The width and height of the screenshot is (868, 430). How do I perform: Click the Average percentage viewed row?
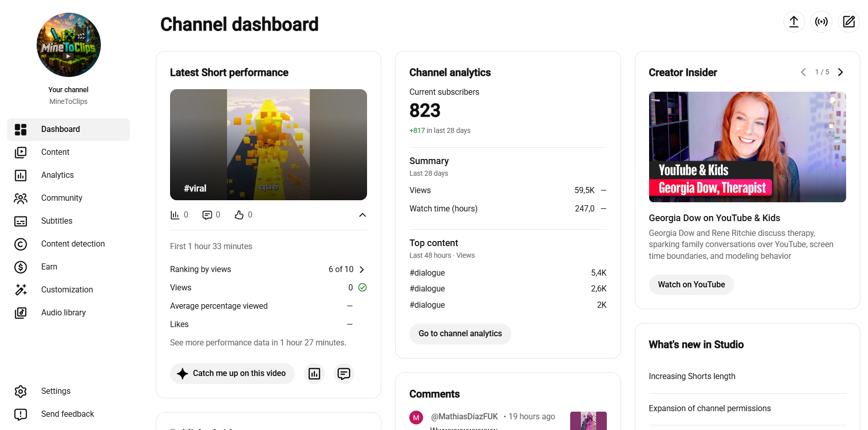tap(268, 306)
